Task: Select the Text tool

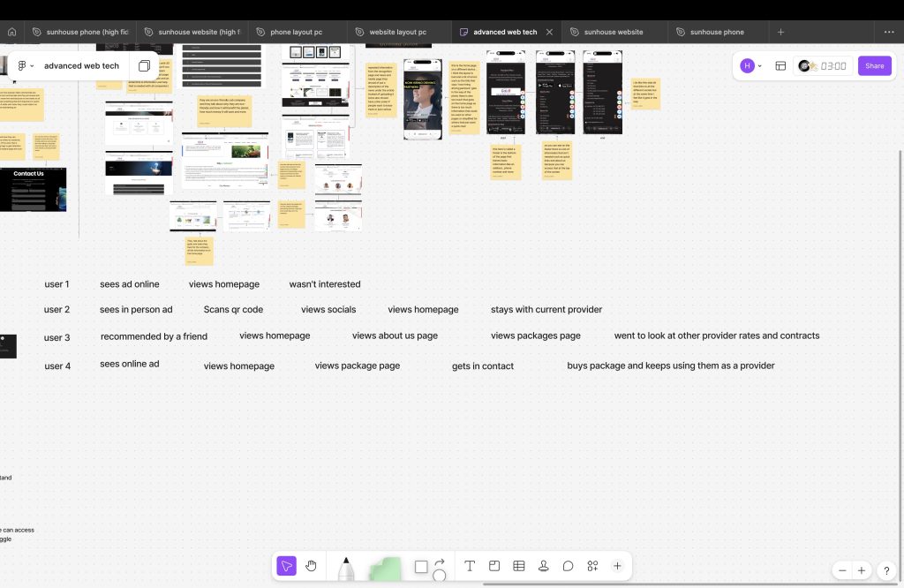Action: 470,566
